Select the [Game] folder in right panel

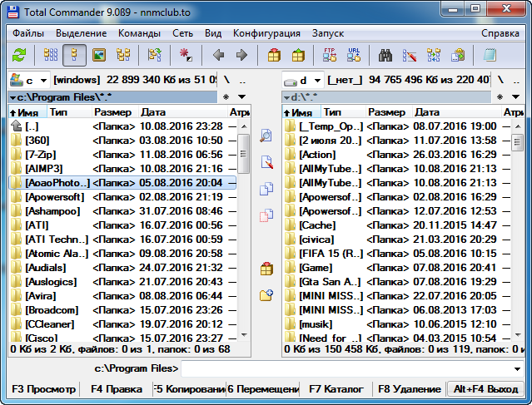point(396,268)
